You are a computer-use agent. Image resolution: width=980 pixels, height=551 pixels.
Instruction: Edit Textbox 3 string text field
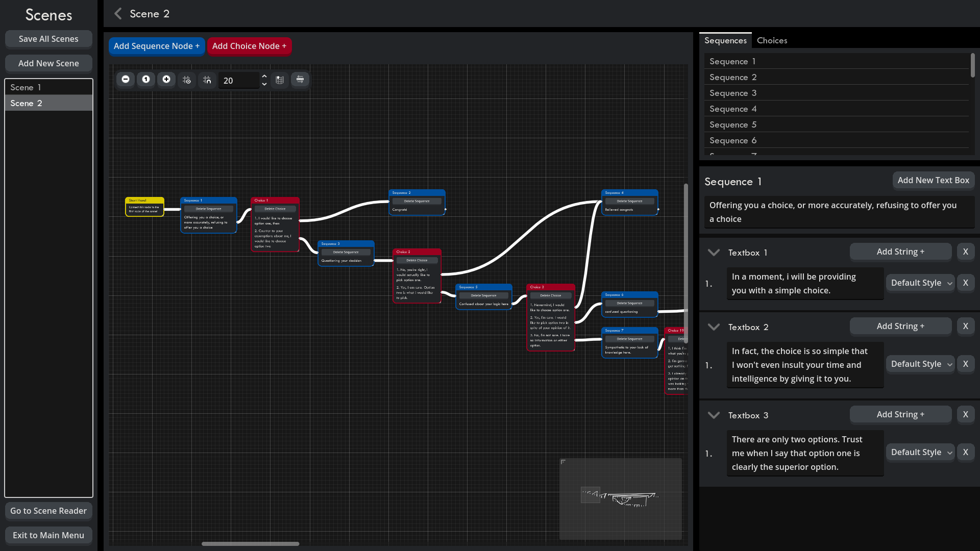(x=805, y=453)
